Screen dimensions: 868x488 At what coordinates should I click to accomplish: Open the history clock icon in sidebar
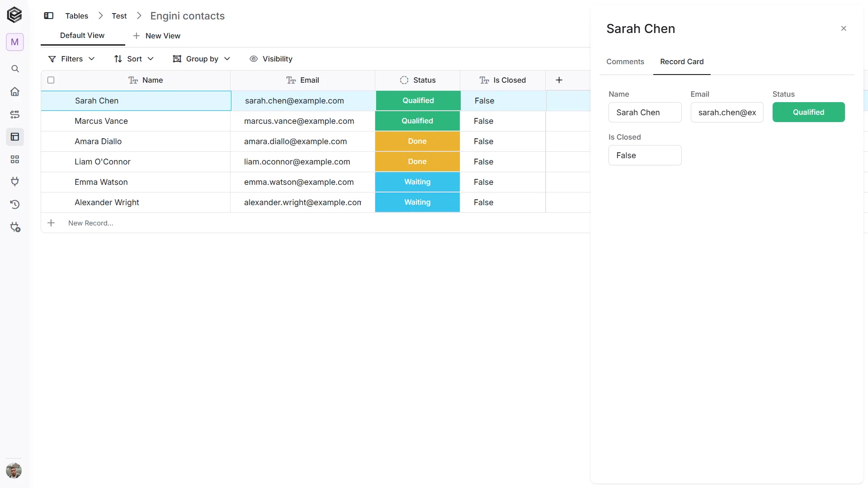click(x=15, y=204)
